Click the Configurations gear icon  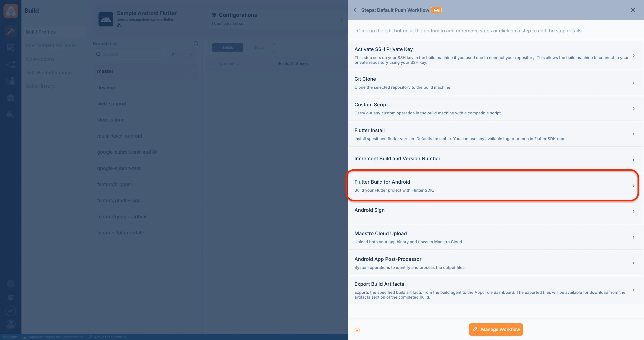[x=214, y=15]
